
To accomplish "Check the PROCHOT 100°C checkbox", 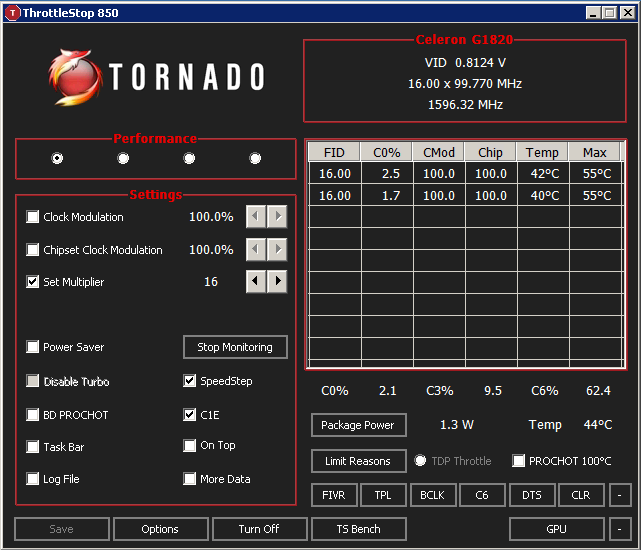I will click(518, 460).
